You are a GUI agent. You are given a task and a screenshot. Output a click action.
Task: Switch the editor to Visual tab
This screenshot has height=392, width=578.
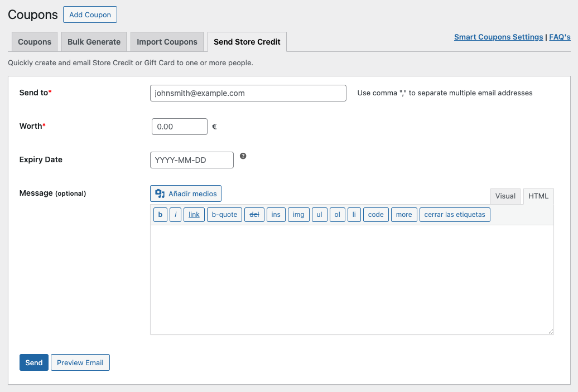tap(505, 196)
